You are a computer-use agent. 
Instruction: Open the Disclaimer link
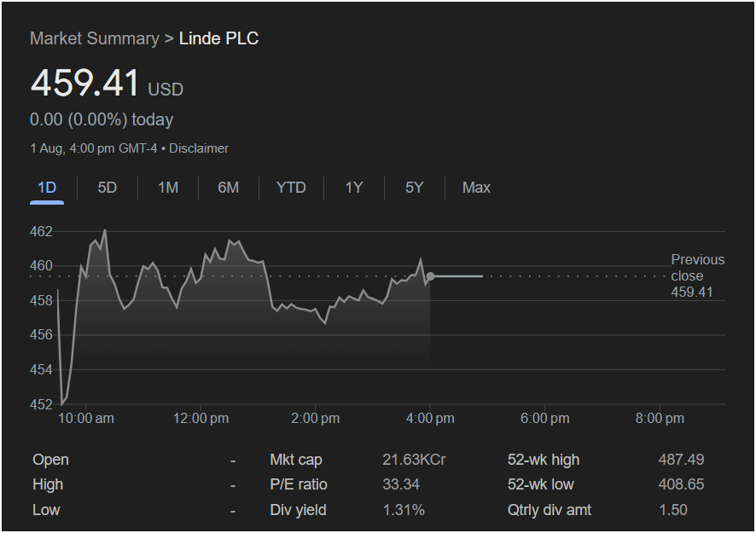199,148
